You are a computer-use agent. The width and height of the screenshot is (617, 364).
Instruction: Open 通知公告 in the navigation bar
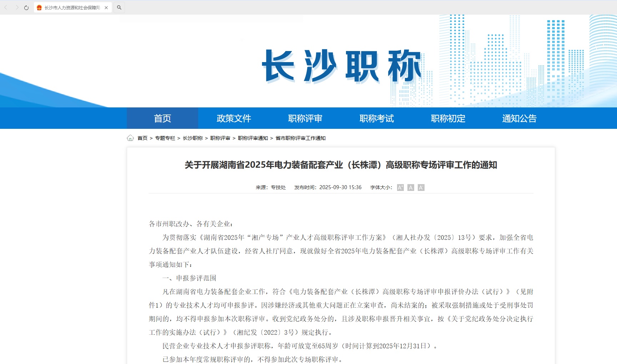(x=520, y=118)
